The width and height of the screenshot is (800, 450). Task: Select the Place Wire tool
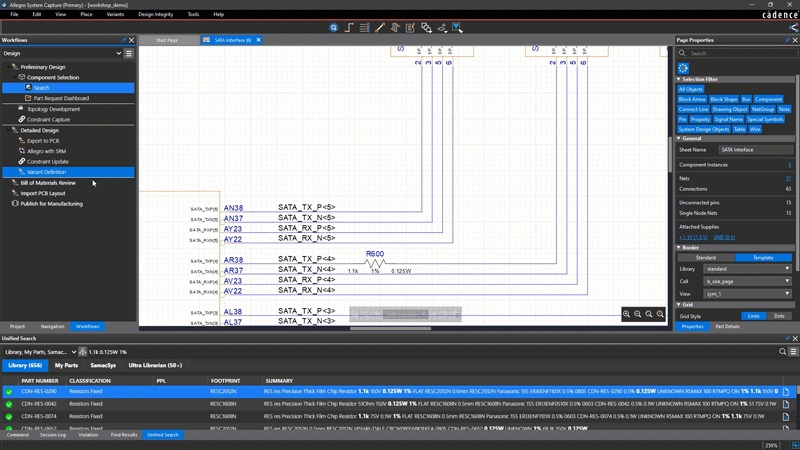[349, 28]
